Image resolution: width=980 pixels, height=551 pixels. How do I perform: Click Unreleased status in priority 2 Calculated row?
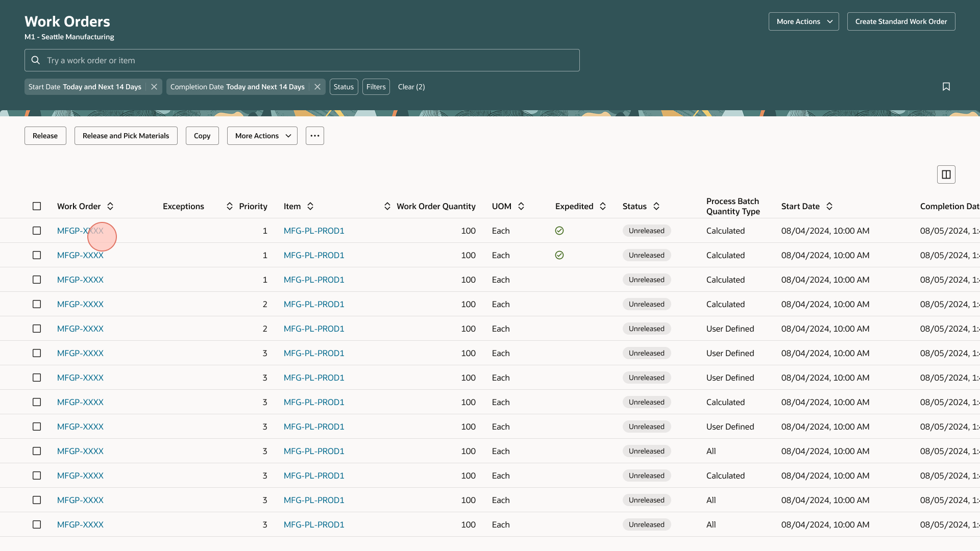(x=647, y=304)
